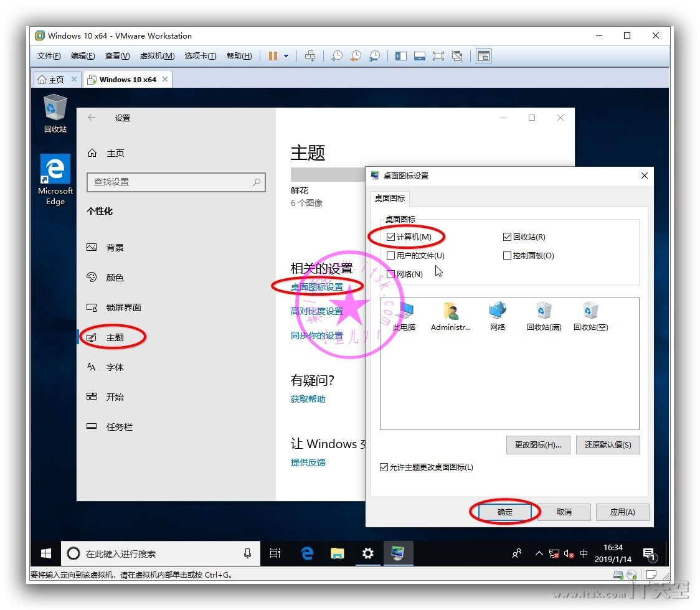Click the console view icon in VMware toolbar

click(484, 56)
